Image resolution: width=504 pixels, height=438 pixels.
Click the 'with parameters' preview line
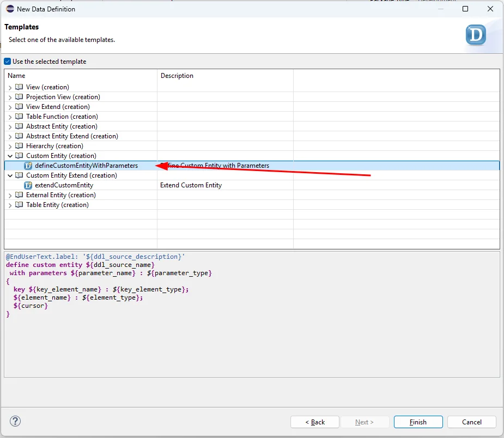click(111, 273)
